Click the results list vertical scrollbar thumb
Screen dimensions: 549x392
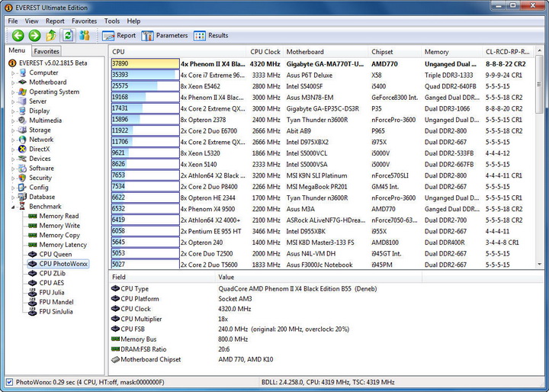(x=539, y=85)
